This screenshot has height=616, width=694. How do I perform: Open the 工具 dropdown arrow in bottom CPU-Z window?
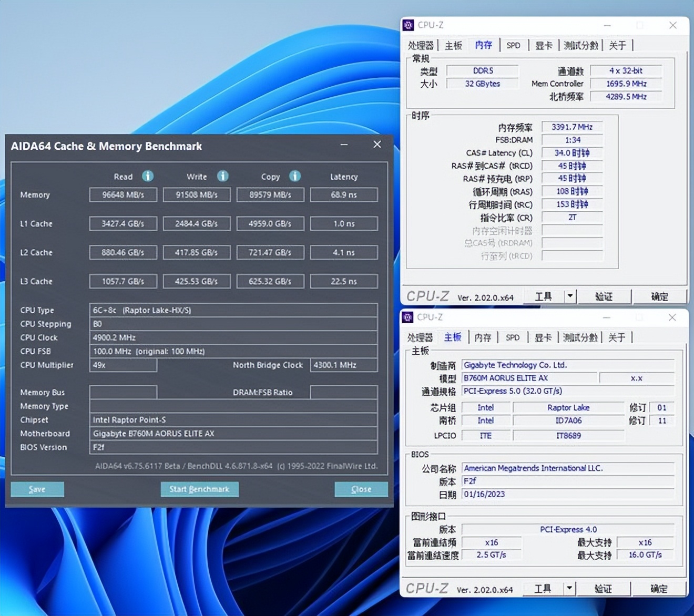click(x=569, y=588)
